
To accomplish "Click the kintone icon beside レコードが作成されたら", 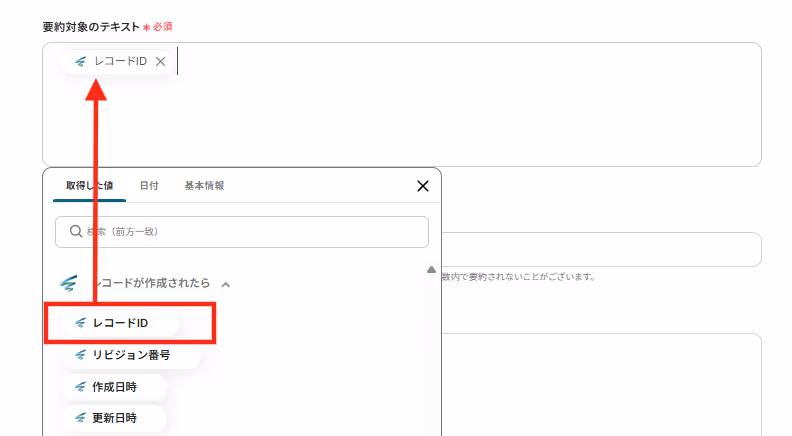I will pyautogui.click(x=69, y=283).
